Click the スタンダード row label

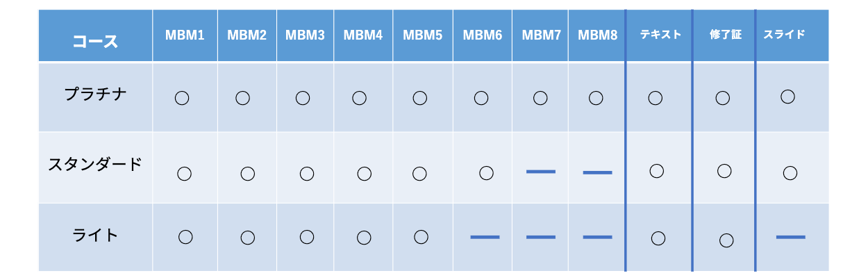pos(95,164)
